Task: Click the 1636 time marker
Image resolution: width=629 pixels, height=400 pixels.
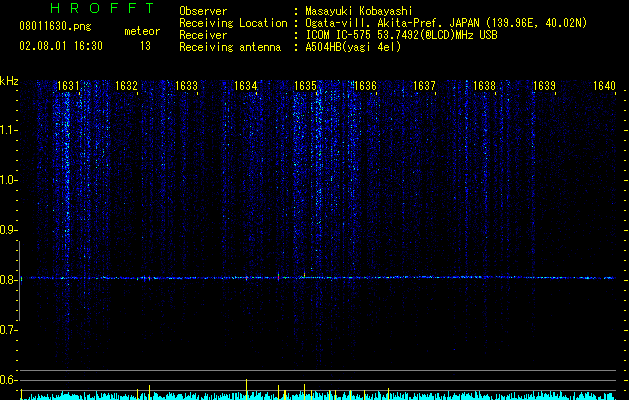Action: (x=365, y=86)
